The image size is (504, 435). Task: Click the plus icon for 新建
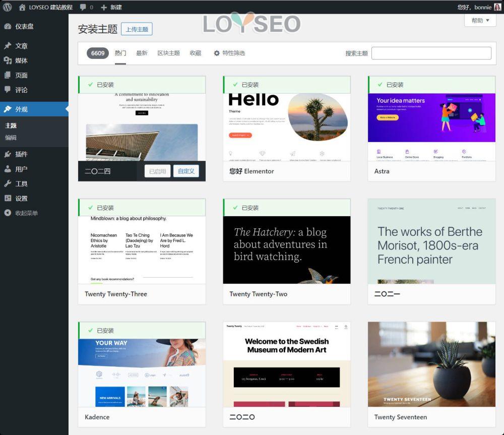pos(104,7)
